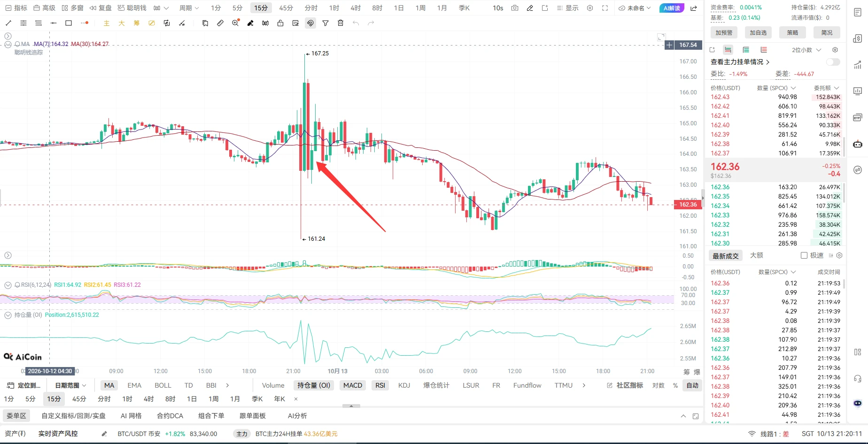Enable the 极速 checkbox
Image resolution: width=868 pixels, height=444 pixels.
(x=804, y=255)
